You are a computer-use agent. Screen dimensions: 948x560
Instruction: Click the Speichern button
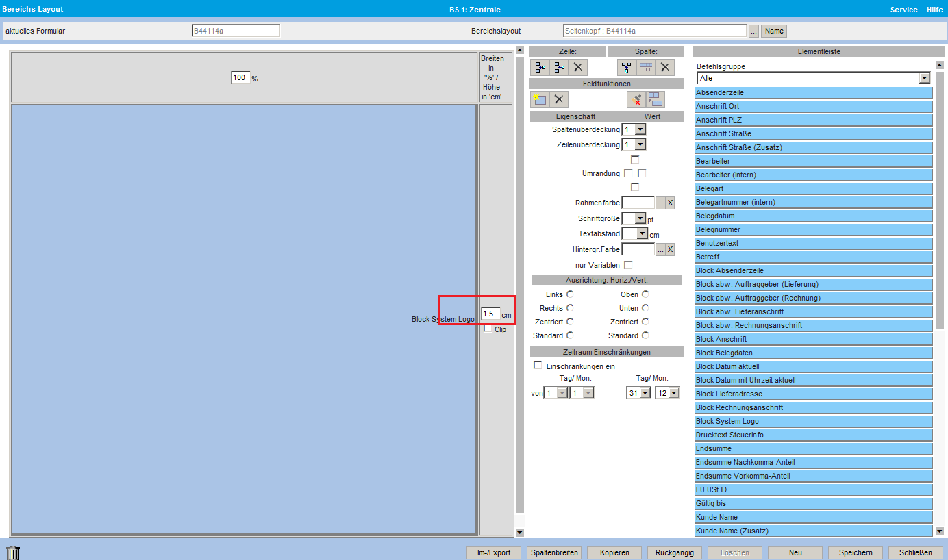(x=855, y=552)
